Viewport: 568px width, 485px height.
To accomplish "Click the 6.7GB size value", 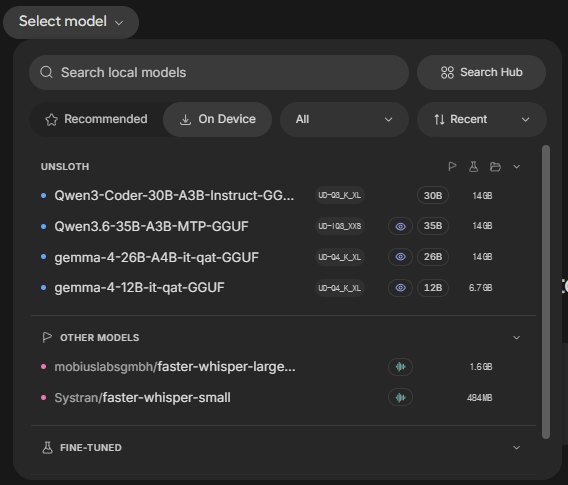I will click(480, 288).
